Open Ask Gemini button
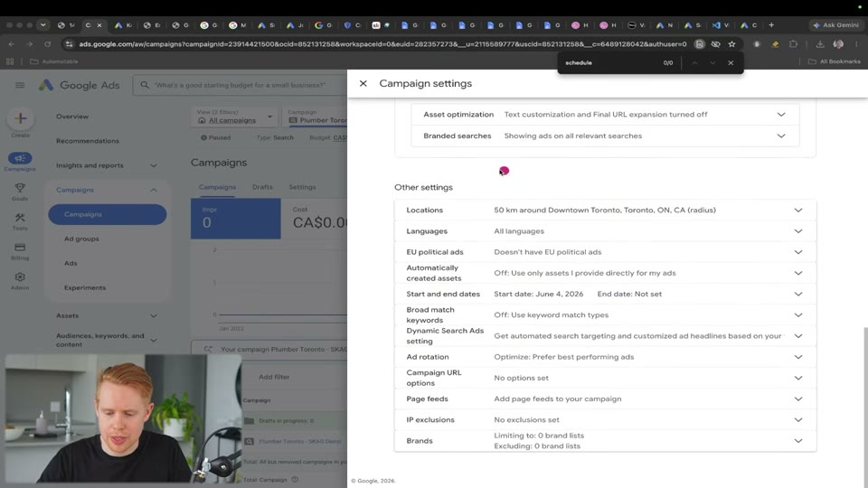The height and width of the screenshot is (488, 868). pos(835,25)
